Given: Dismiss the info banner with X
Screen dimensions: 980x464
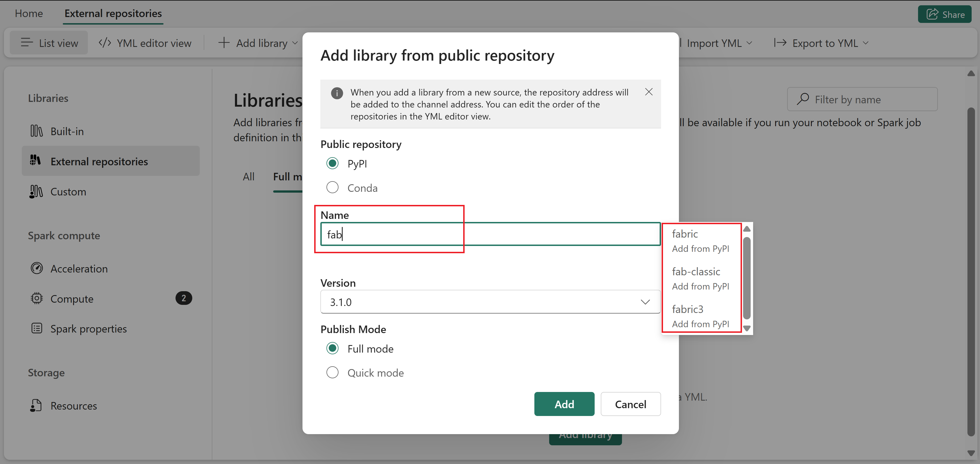Looking at the screenshot, I should [x=649, y=92].
